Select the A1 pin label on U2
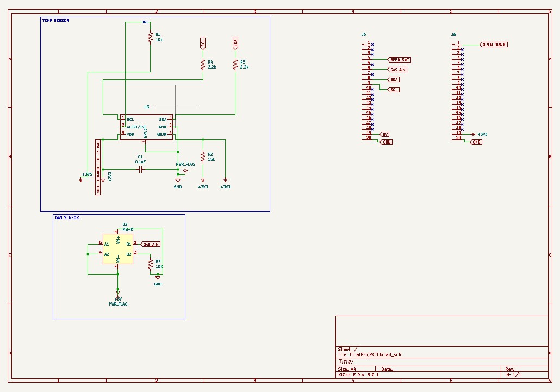 click(x=107, y=245)
